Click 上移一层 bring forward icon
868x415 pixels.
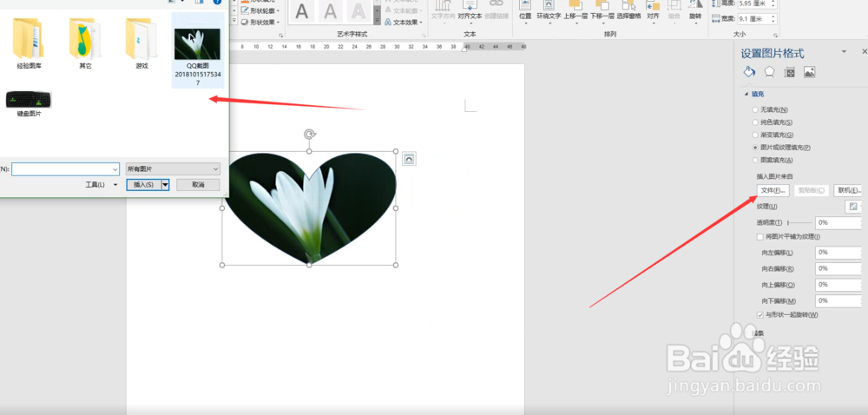(x=575, y=12)
